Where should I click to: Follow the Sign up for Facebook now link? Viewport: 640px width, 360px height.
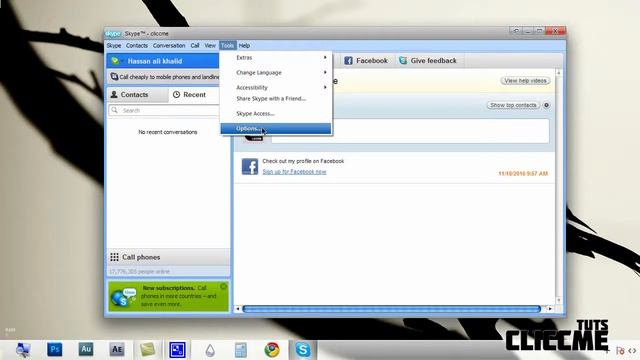(x=294, y=172)
